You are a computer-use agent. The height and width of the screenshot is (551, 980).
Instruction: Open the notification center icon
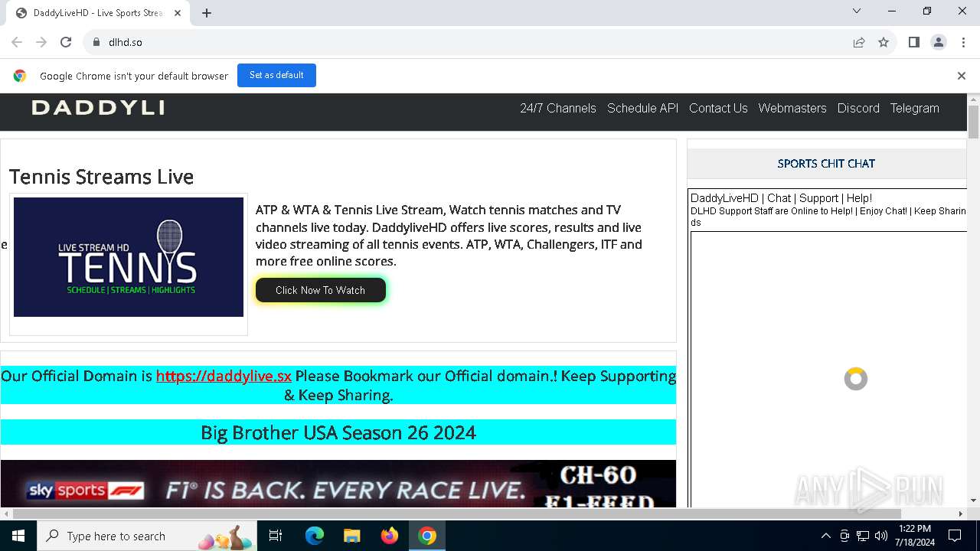pos(955,536)
